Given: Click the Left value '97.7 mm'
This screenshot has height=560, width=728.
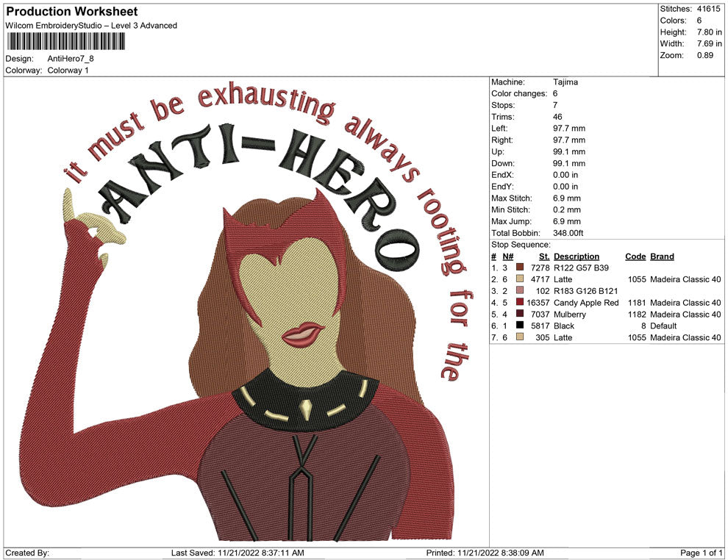Looking at the screenshot, I should coord(568,129).
